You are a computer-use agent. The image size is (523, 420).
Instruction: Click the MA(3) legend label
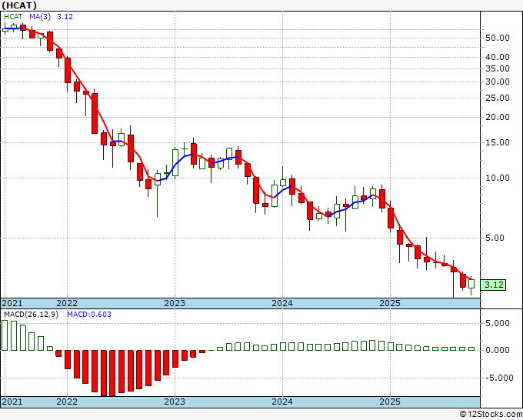click(x=40, y=17)
